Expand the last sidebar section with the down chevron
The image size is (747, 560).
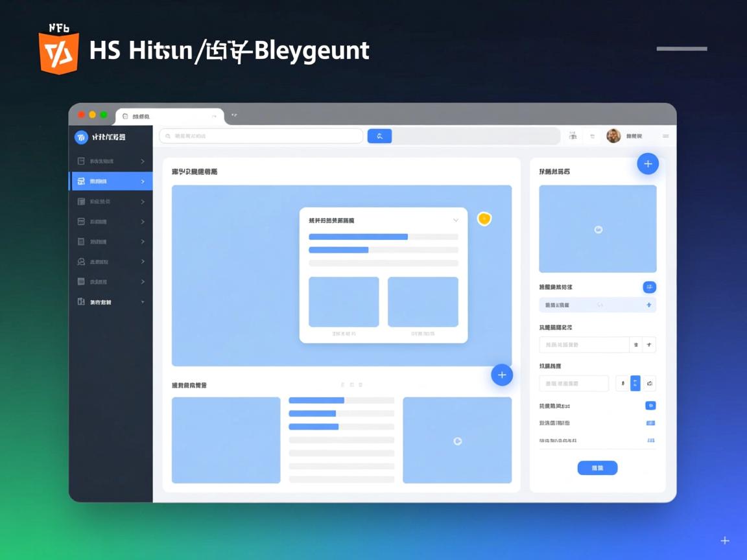click(144, 301)
